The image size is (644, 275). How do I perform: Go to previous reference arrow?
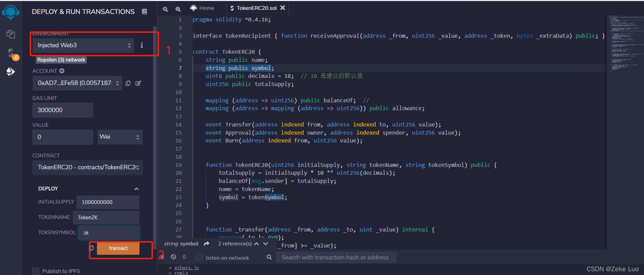(x=257, y=244)
